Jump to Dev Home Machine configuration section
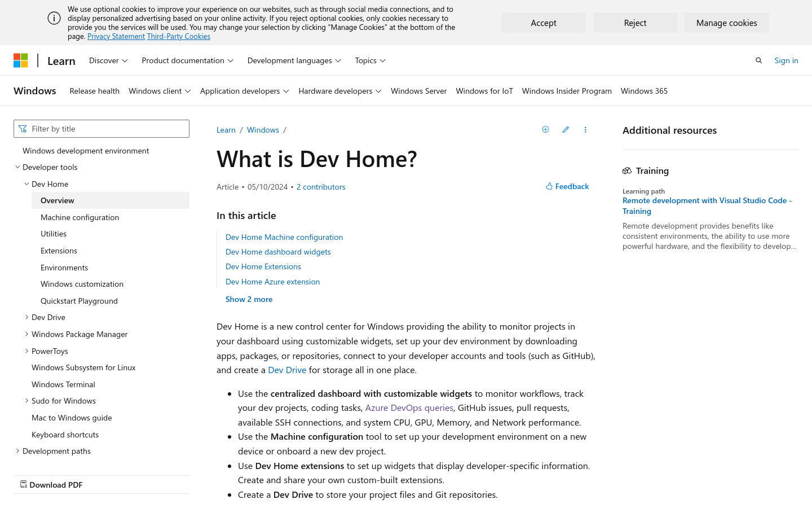The width and height of the screenshot is (812, 508). pos(284,237)
